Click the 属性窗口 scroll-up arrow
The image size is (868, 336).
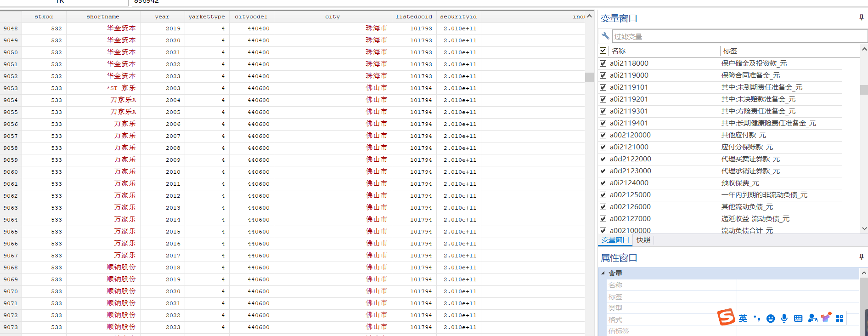(x=864, y=273)
